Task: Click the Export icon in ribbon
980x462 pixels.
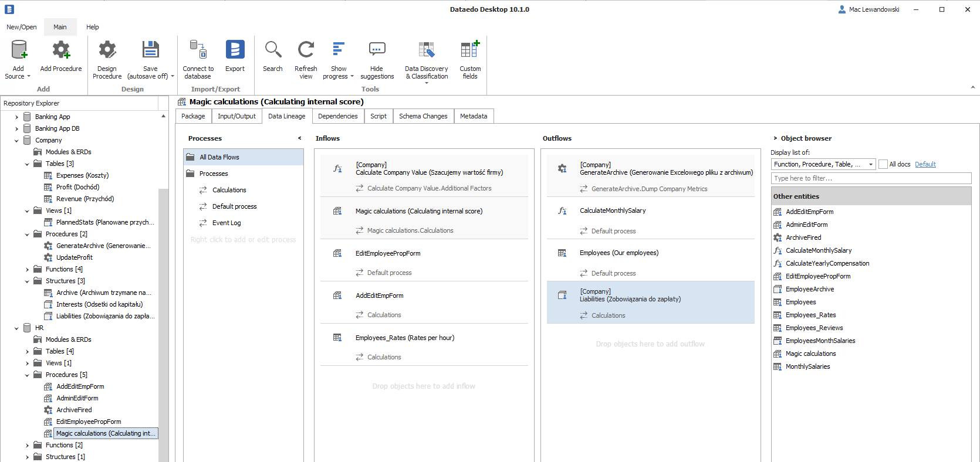Action: 235,50
